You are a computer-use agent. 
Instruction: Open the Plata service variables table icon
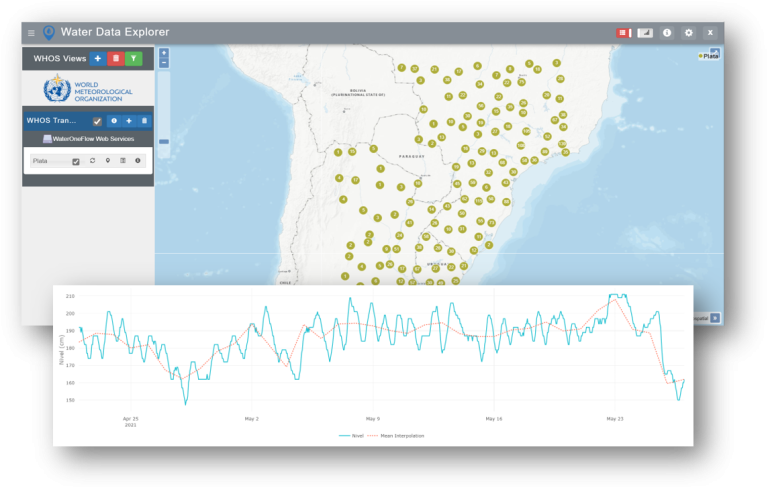coord(122,161)
